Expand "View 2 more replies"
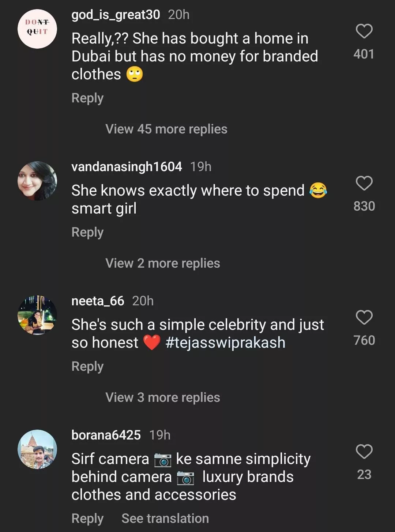 (162, 263)
